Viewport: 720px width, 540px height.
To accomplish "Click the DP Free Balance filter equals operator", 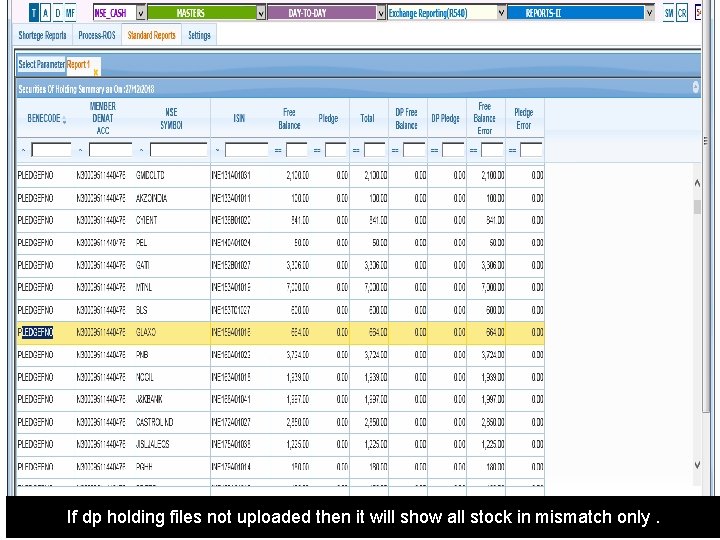I will pyautogui.click(x=395, y=150).
